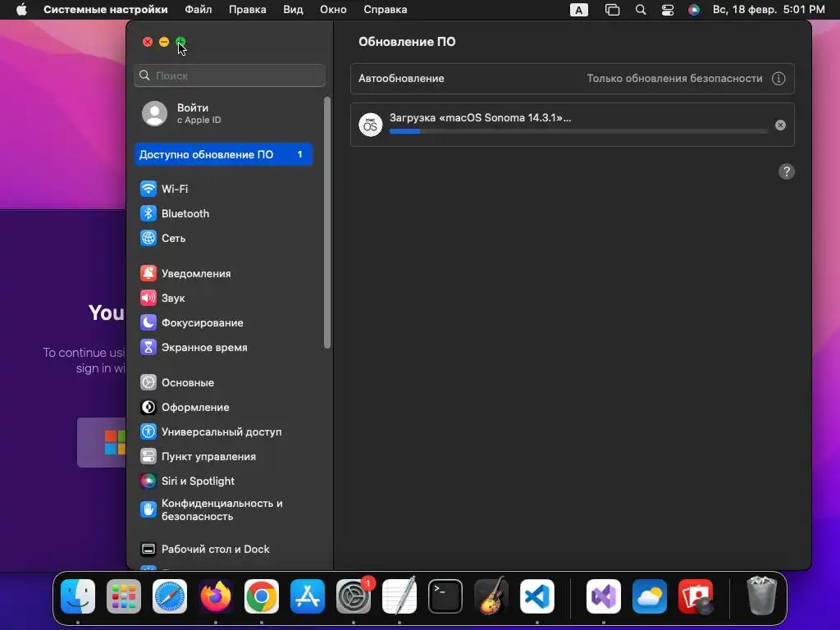The image size is (840, 630).
Task: Open the help question mark button
Action: (786, 171)
